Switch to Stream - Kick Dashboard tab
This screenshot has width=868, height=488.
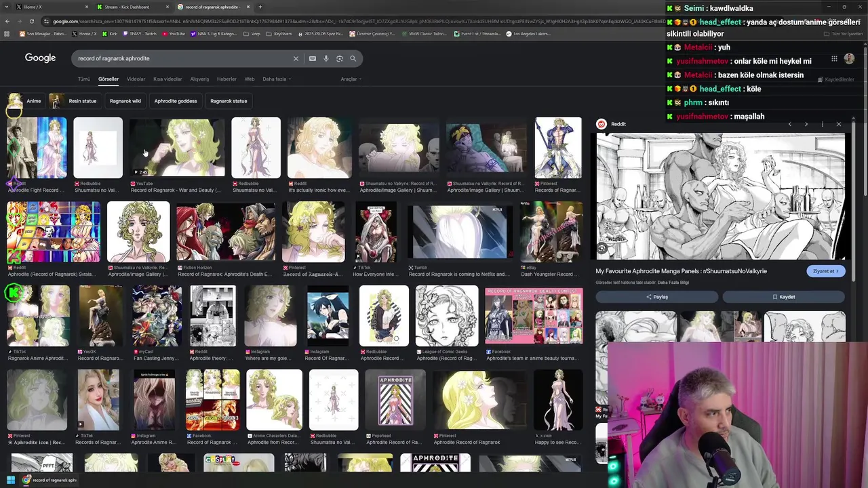pyautogui.click(x=133, y=7)
